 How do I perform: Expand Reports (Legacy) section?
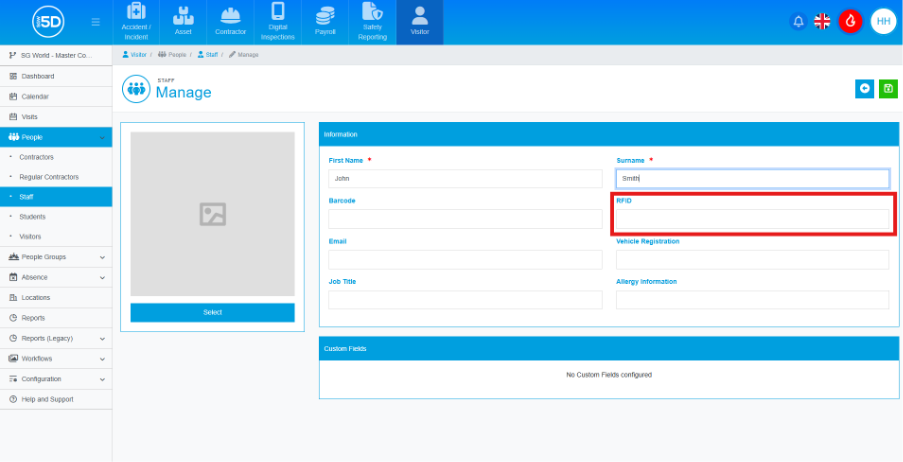[56, 338]
